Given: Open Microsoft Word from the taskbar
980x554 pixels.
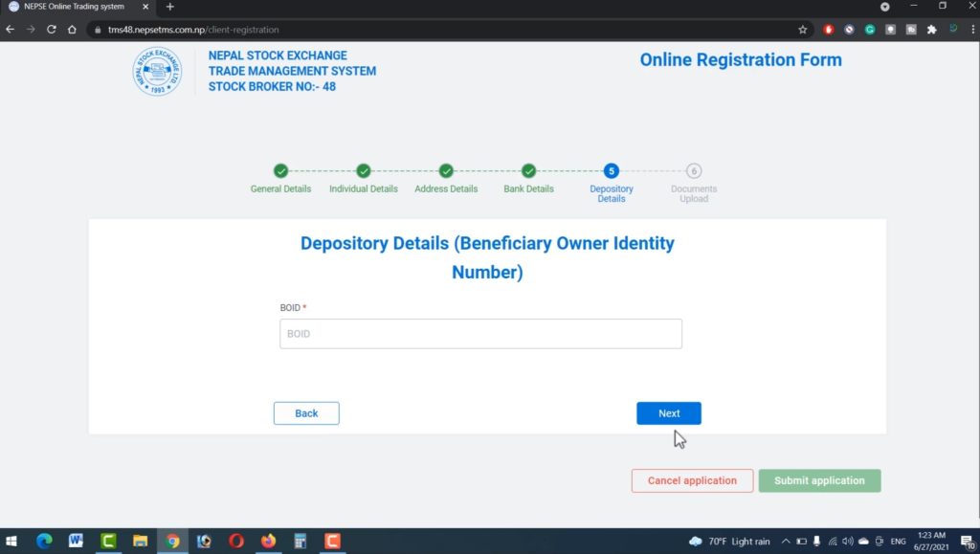Looking at the screenshot, I should coord(76,541).
